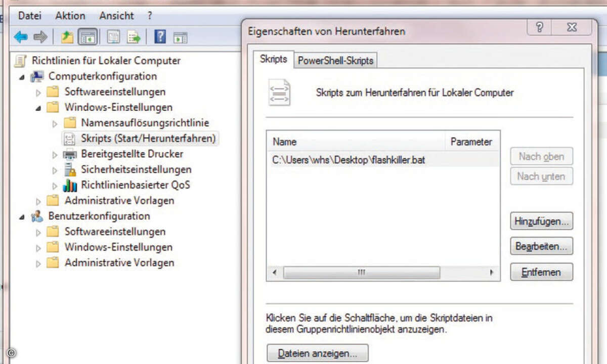607x364 pixels.
Task: Click the Namensauflösungsrichtlinie folder icon
Action: click(x=70, y=123)
